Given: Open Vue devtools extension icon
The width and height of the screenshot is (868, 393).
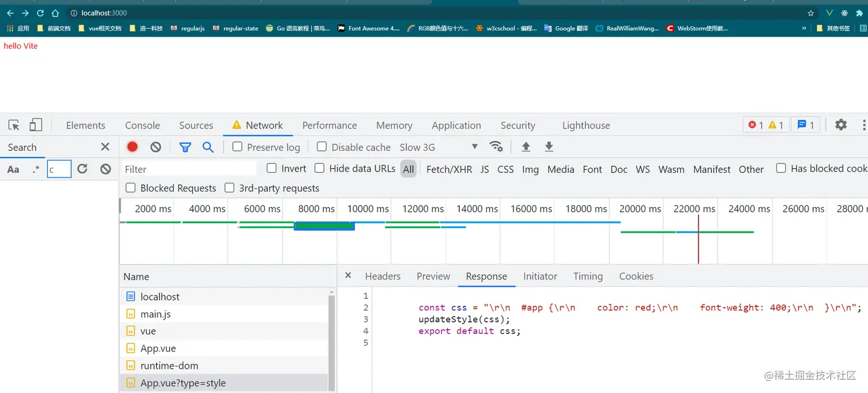Looking at the screenshot, I should tap(830, 13).
